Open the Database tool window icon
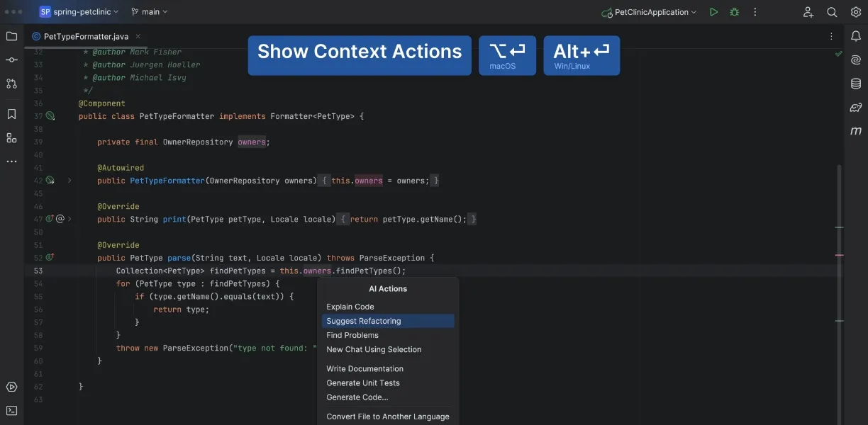The image size is (868, 425). (x=856, y=84)
